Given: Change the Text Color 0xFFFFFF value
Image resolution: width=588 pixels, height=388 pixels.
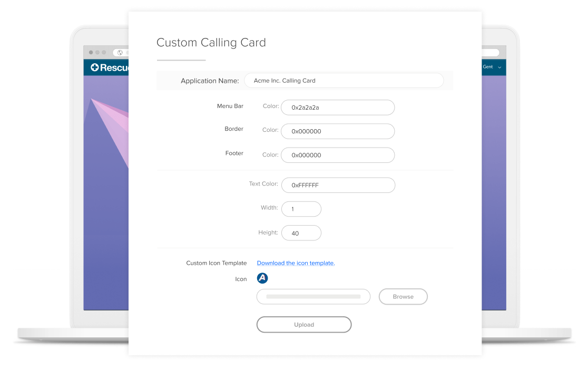Looking at the screenshot, I should click(x=338, y=185).
